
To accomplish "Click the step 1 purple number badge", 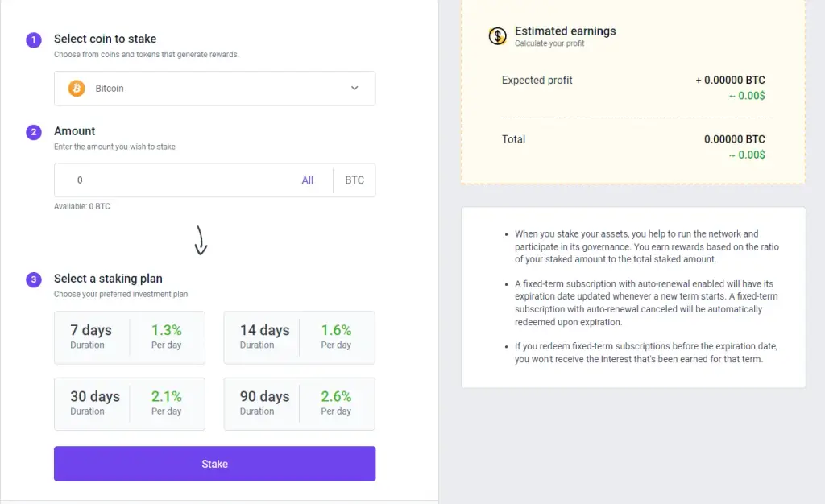I will coord(34,40).
